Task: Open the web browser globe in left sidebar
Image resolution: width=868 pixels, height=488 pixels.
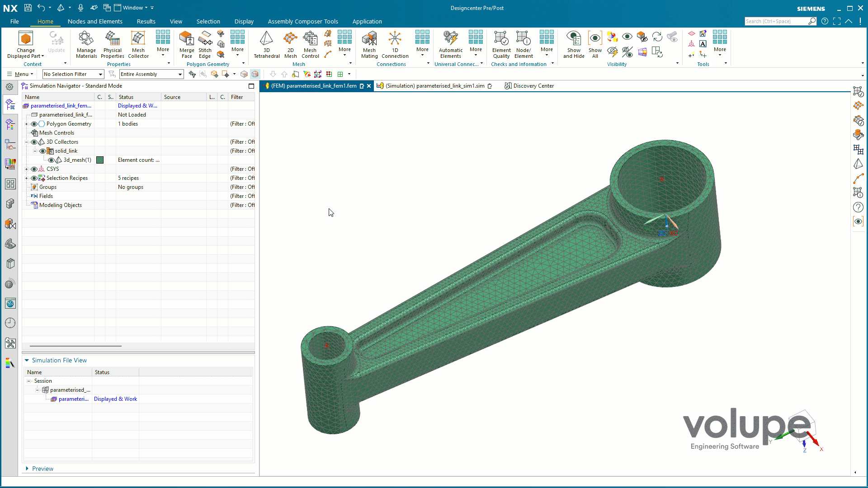Action: (10, 304)
